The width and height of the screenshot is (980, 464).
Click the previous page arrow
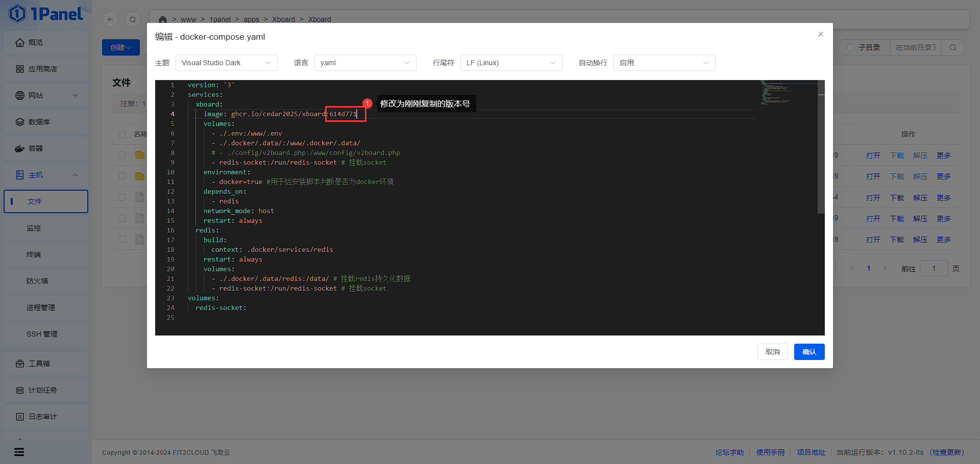852,268
